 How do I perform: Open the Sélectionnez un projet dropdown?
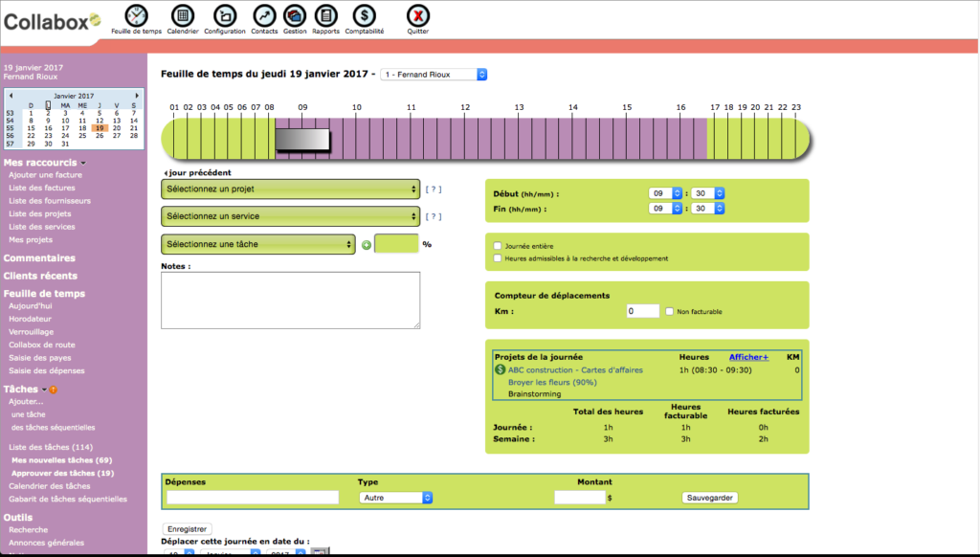coord(291,189)
